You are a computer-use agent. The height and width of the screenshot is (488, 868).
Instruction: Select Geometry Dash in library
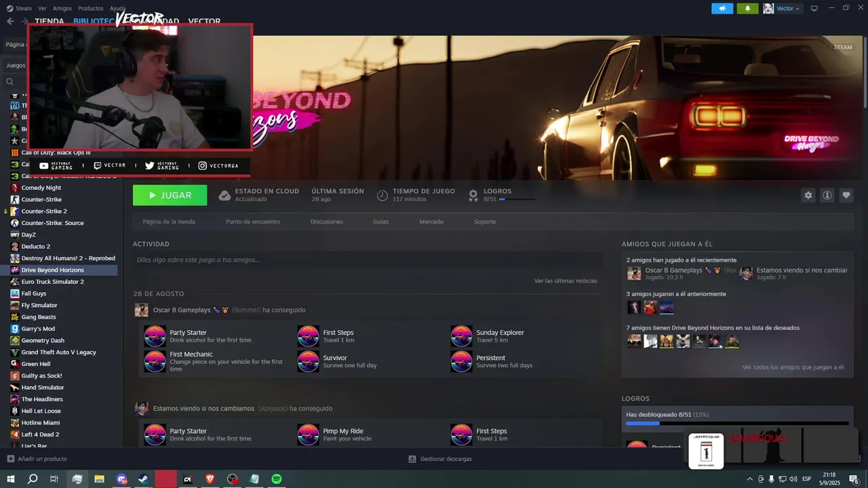pyautogui.click(x=43, y=340)
